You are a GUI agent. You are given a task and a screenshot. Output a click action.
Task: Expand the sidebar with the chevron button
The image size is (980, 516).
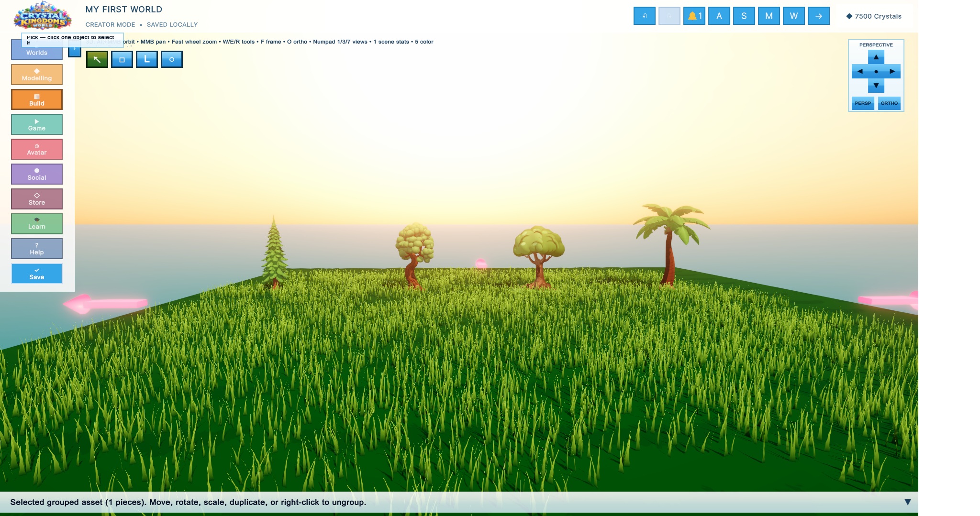(75, 48)
